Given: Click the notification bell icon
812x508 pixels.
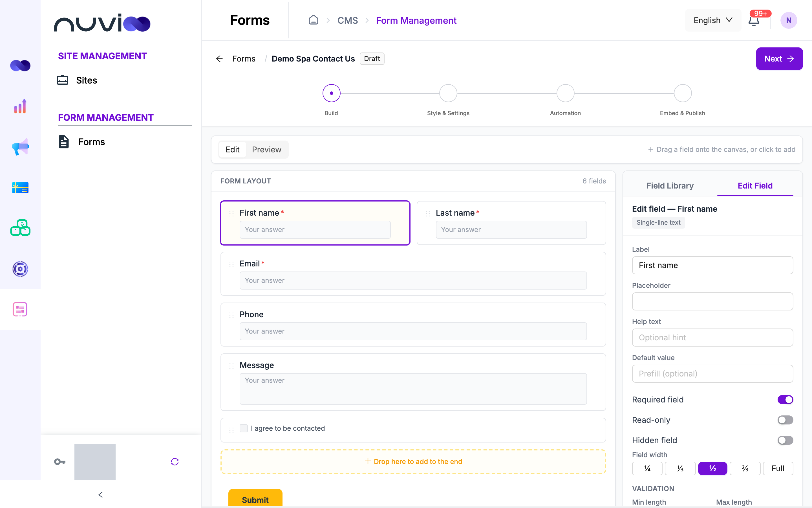Looking at the screenshot, I should (x=754, y=21).
